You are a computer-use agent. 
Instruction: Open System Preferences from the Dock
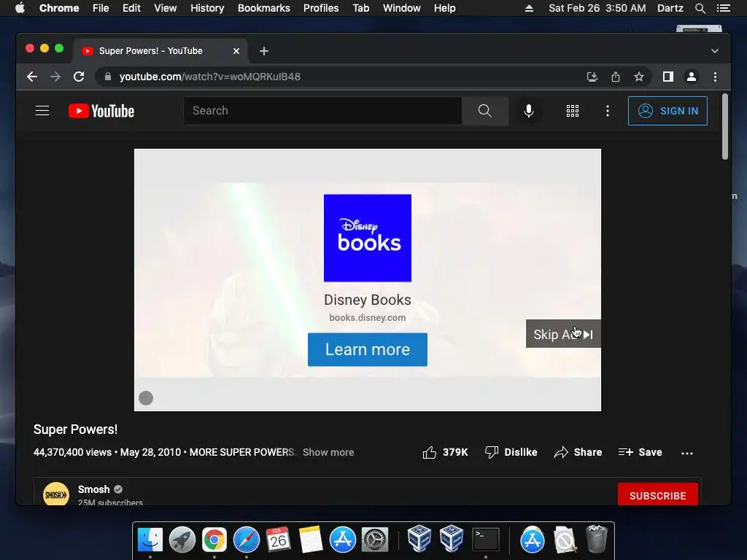tap(375, 540)
